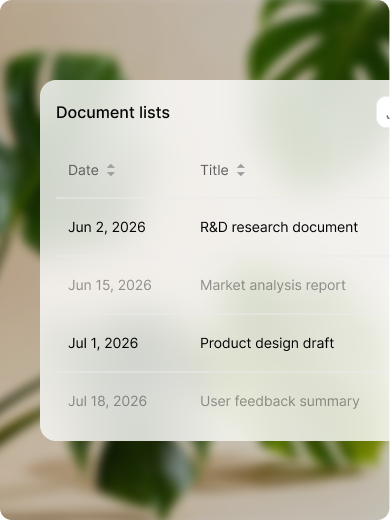
Task: Sort by the Title column header label
Action: (x=214, y=170)
